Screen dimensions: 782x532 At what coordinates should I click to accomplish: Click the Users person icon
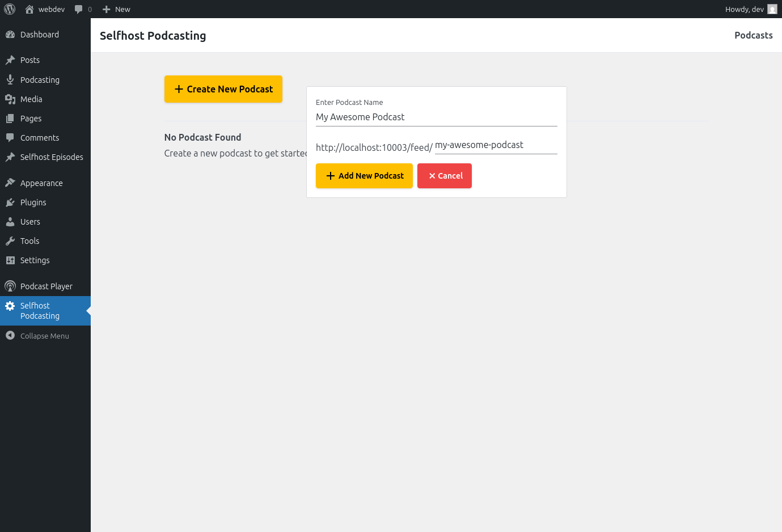click(10, 222)
